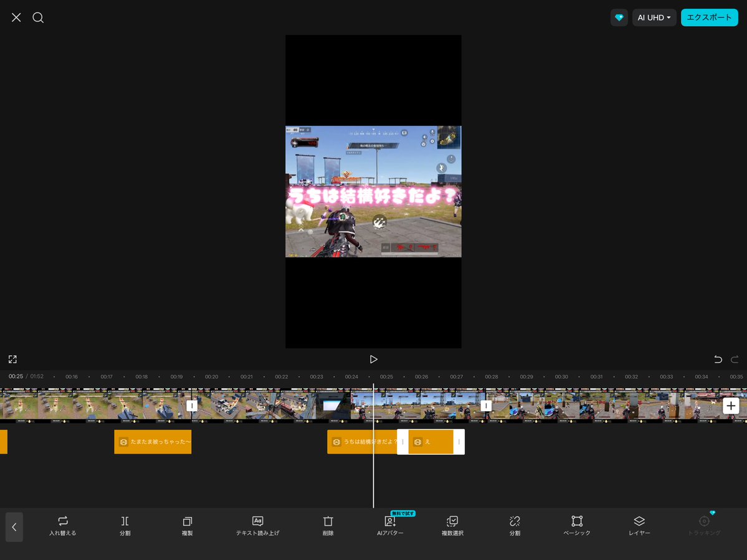Enter fullscreen preview with the expand icon
The width and height of the screenshot is (747, 560).
pos(13,359)
